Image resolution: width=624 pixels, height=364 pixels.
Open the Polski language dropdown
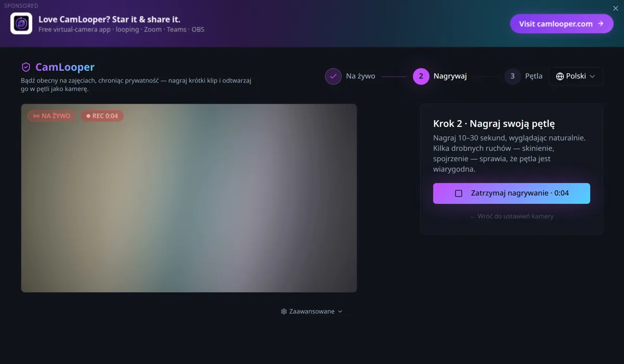(x=576, y=76)
